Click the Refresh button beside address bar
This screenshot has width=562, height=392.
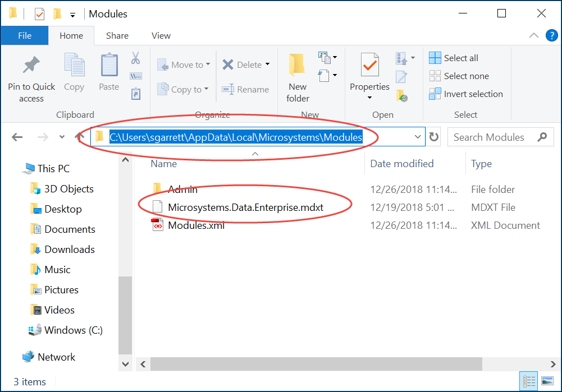(x=434, y=137)
